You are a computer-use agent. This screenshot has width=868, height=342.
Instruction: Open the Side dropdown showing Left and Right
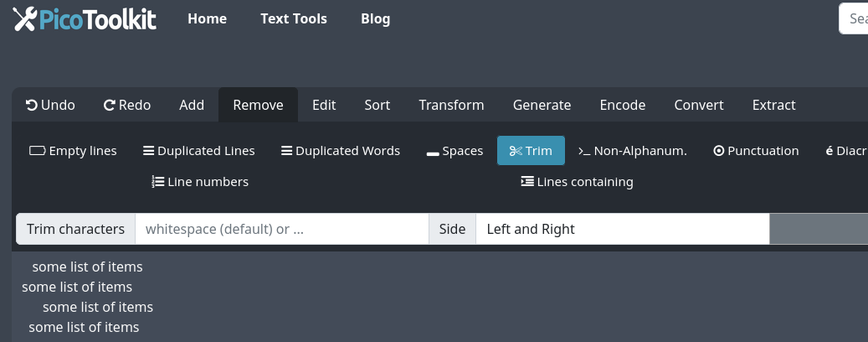coord(621,229)
